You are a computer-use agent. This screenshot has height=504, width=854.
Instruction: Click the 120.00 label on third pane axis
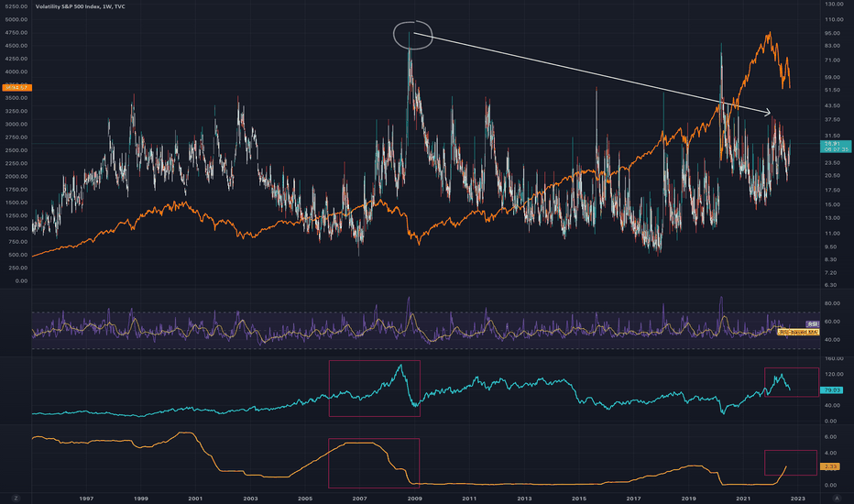coord(834,374)
